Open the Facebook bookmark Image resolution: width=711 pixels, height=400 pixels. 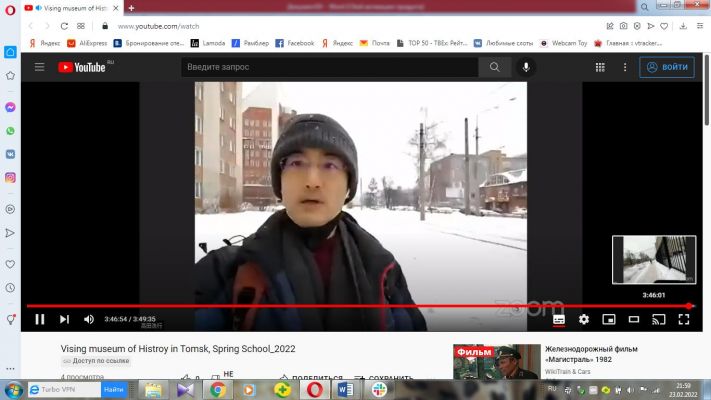(295, 43)
